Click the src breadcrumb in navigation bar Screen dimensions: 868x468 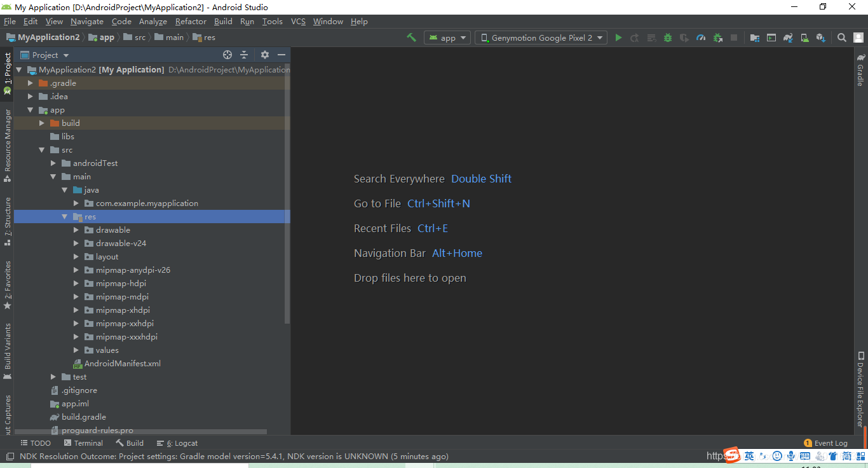click(x=135, y=38)
